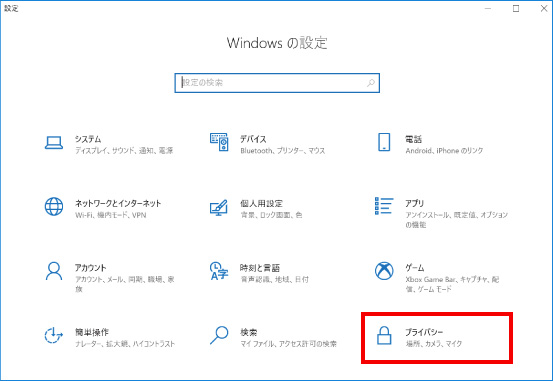
Task: Click the 場所、カメラ、マイク description
Action: [x=434, y=344]
